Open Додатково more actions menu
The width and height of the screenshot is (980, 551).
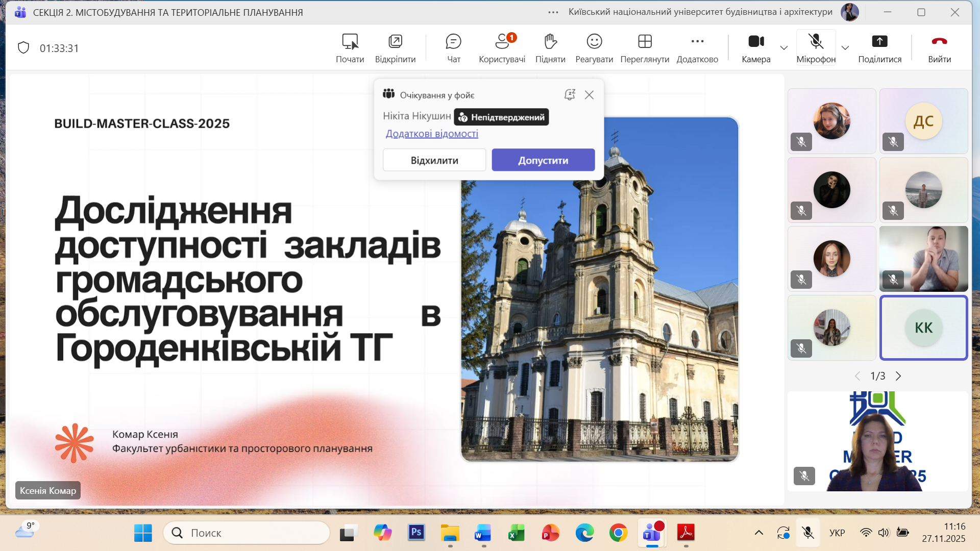point(697,48)
